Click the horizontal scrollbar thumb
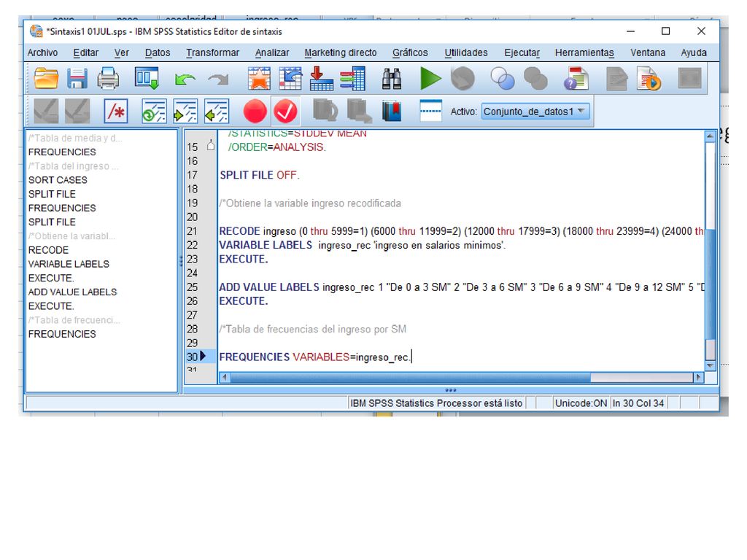 410,378
